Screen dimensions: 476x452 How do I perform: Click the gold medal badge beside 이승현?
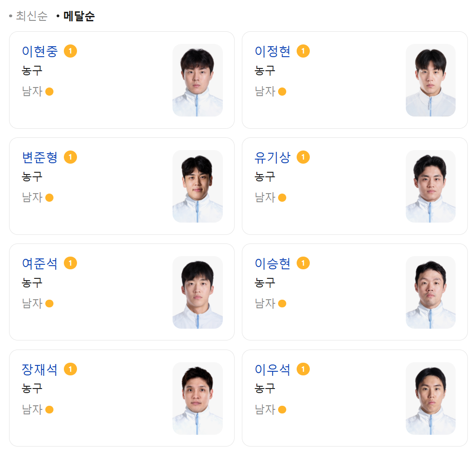point(303,263)
